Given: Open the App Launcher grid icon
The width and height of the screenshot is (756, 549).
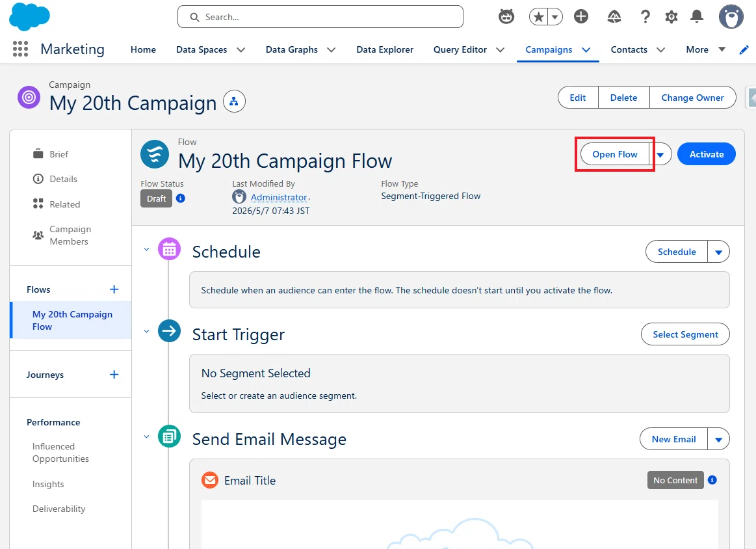Looking at the screenshot, I should [20, 49].
